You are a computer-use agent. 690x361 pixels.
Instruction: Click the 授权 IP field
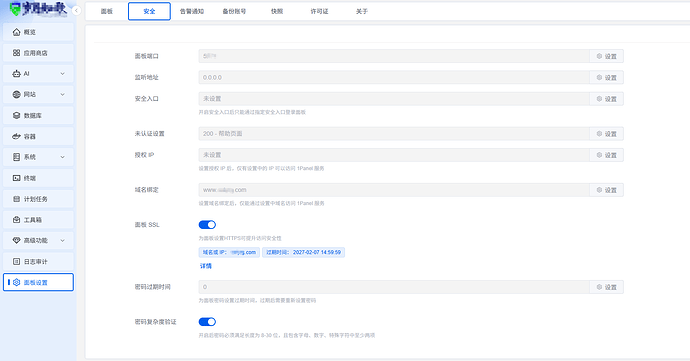tap(394, 155)
